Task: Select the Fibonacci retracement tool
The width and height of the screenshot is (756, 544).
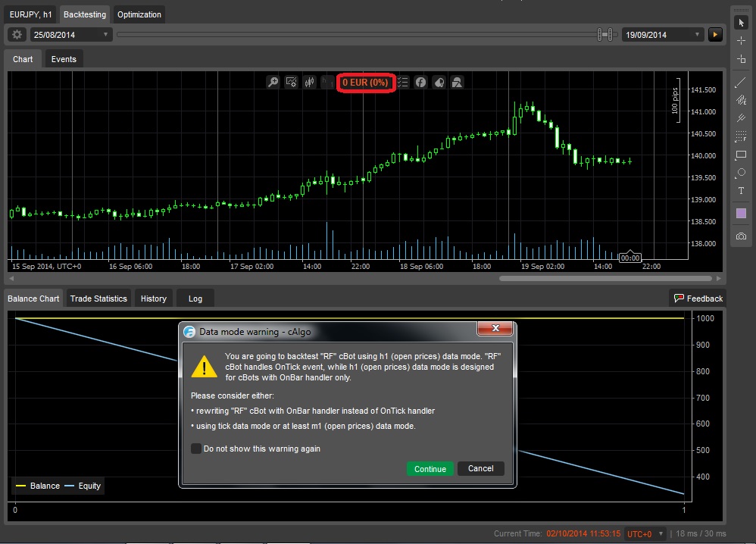Action: pos(741,136)
